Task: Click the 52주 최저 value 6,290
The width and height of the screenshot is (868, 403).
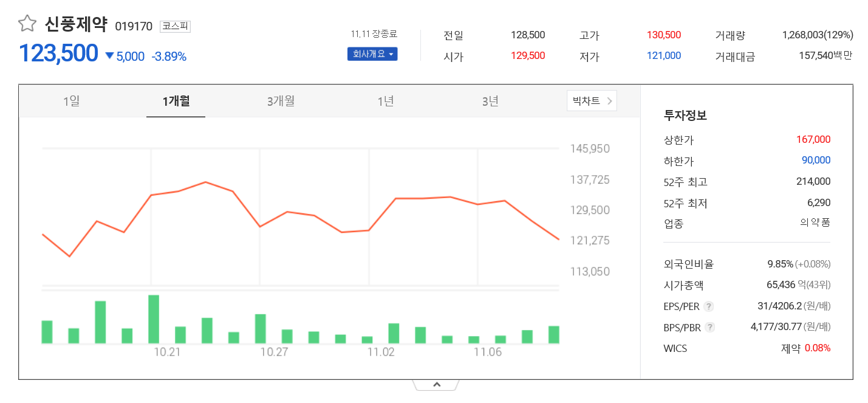Action: 819,202
